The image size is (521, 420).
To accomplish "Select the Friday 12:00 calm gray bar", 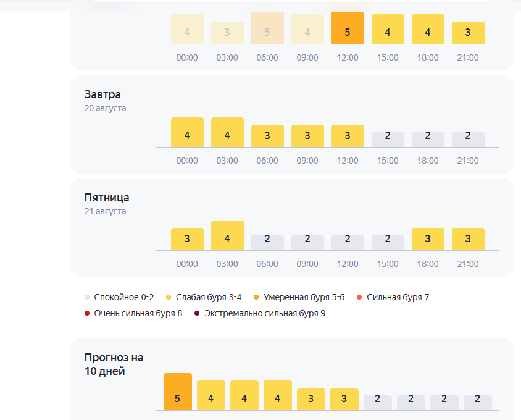I will (348, 243).
